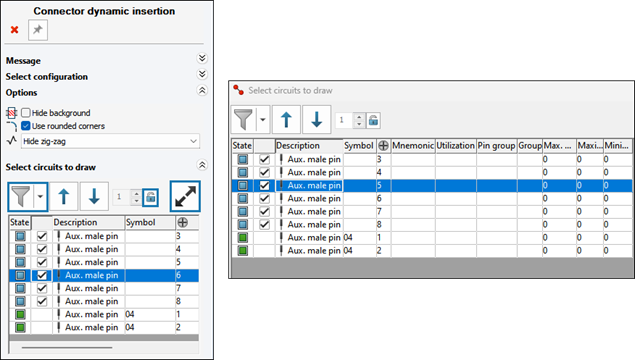Click green state icon of circuit 1 left panel
The image size is (635, 360).
point(20,314)
